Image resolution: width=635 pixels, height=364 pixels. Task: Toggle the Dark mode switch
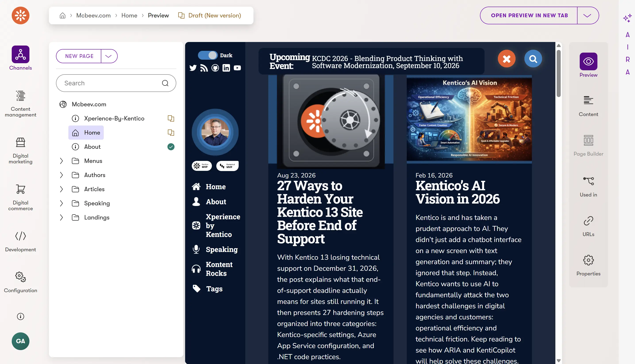pos(208,55)
